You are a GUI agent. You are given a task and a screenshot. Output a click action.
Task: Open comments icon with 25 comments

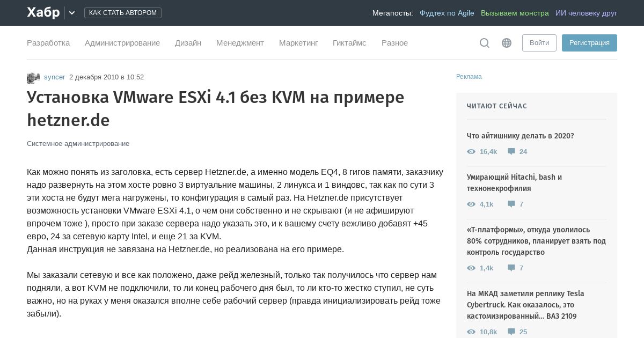click(x=511, y=332)
